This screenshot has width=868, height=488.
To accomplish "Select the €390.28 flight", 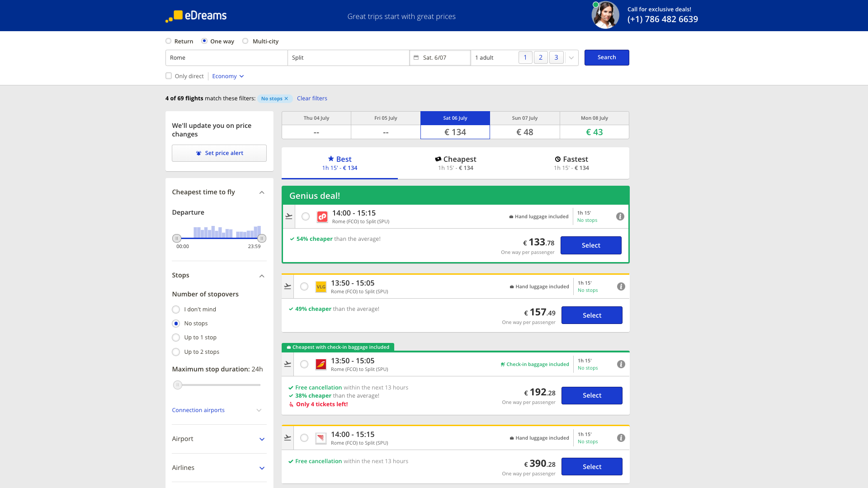I will pos(592,467).
